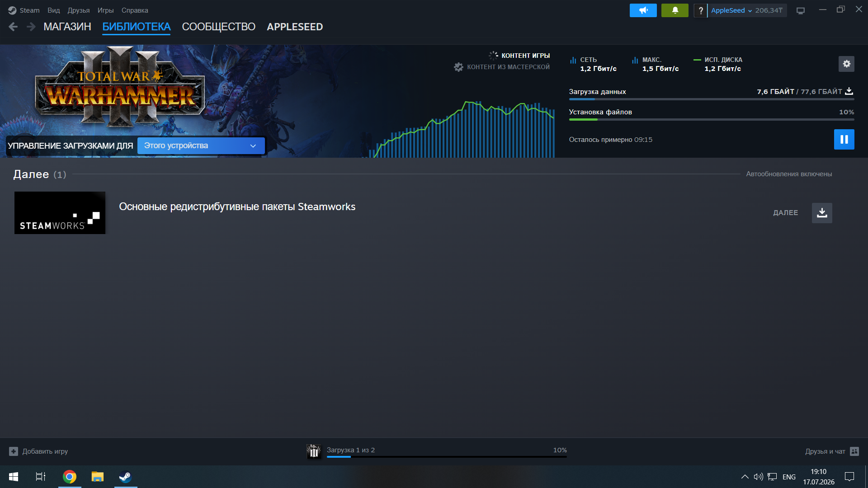Pause the Warhammer III download
The image size is (868, 488).
[844, 139]
